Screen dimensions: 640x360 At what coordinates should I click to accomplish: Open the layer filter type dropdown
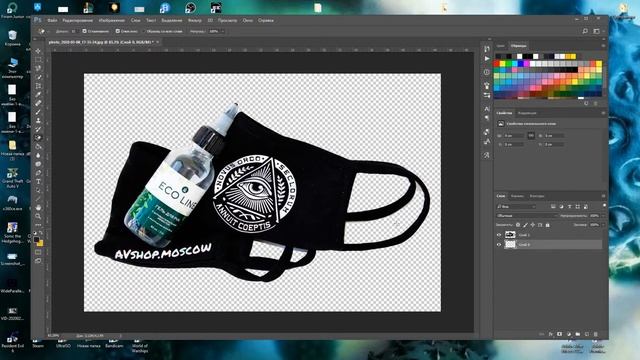click(517, 207)
